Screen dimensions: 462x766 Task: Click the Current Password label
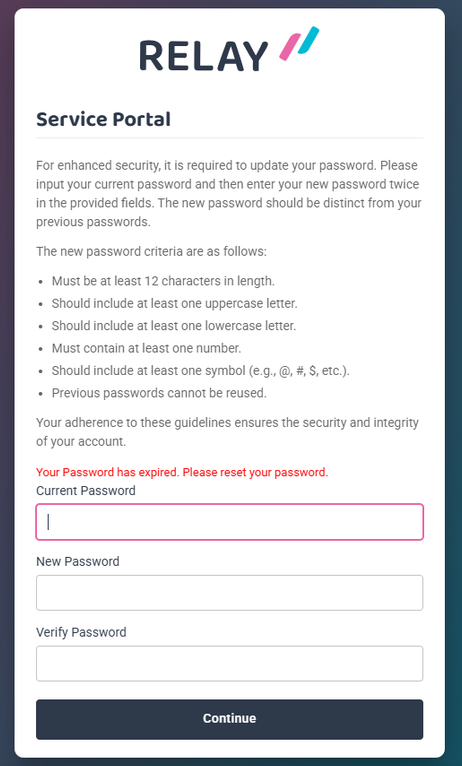[86, 490]
